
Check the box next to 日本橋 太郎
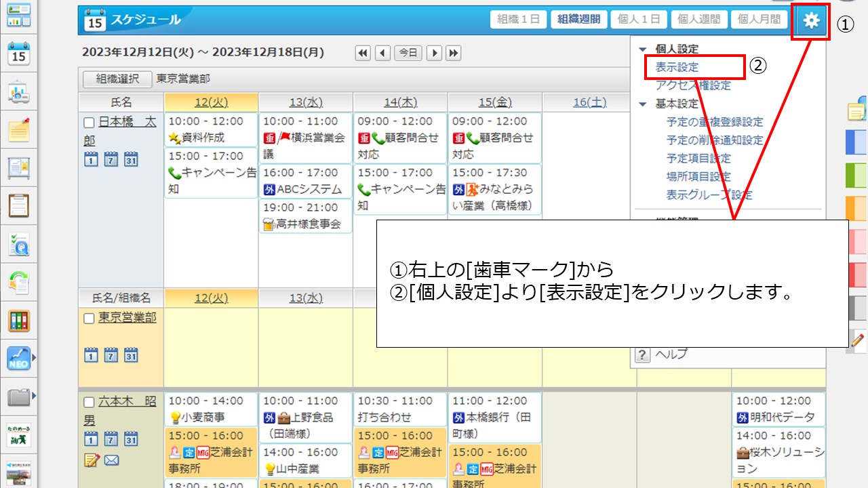click(89, 123)
